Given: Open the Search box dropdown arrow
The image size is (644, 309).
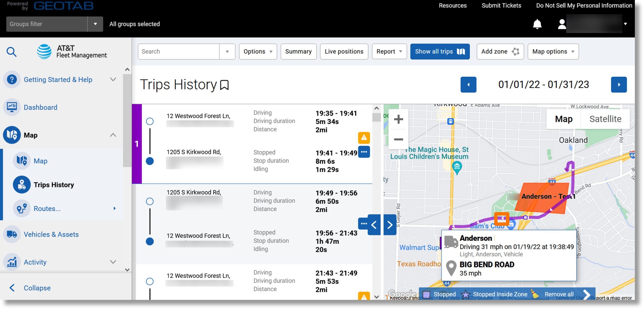Looking at the screenshot, I should (x=227, y=52).
